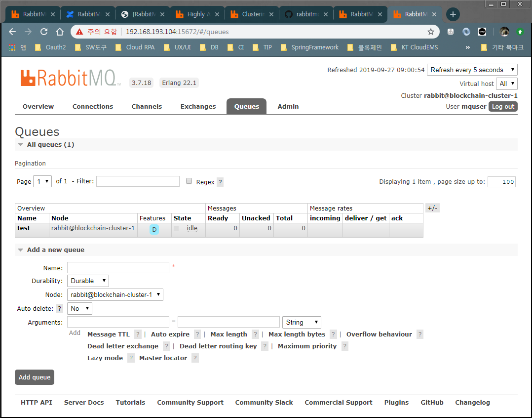Focus the new queue Name field
This screenshot has width=532, height=418.
tap(118, 268)
